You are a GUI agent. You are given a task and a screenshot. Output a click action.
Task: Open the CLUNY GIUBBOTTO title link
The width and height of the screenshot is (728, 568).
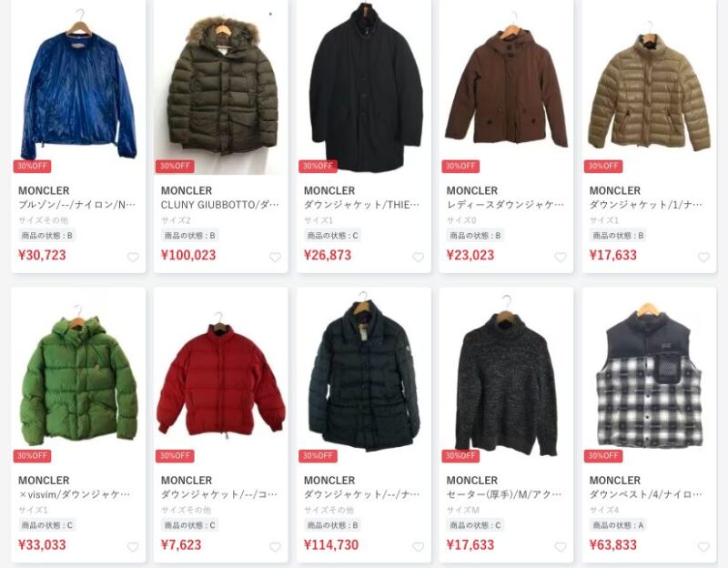(220, 205)
